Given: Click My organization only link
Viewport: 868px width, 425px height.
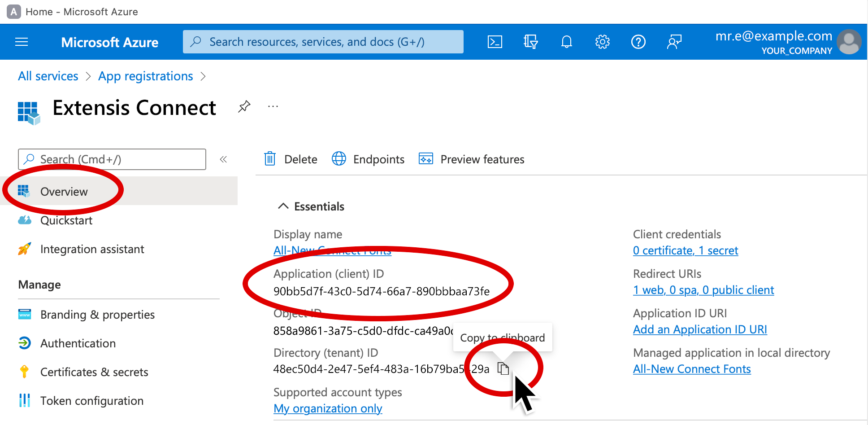Looking at the screenshot, I should coord(328,408).
